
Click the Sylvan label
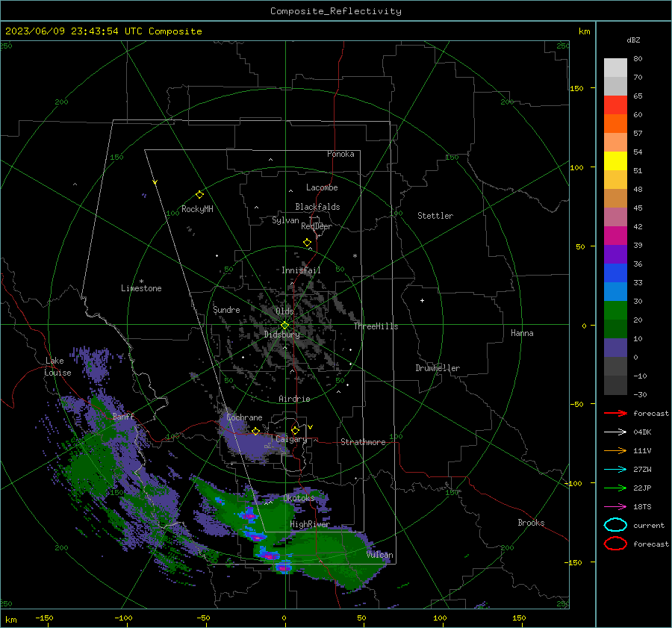tap(285, 220)
